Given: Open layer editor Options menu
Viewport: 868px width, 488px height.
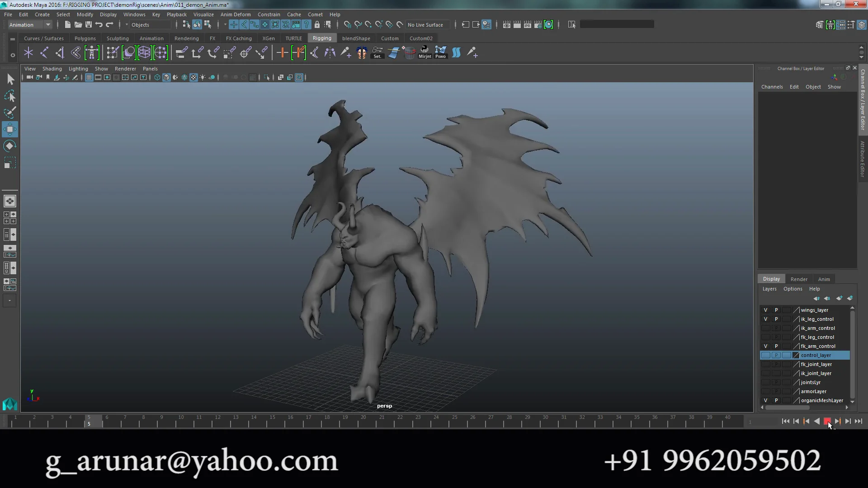Looking at the screenshot, I should tap(793, 289).
